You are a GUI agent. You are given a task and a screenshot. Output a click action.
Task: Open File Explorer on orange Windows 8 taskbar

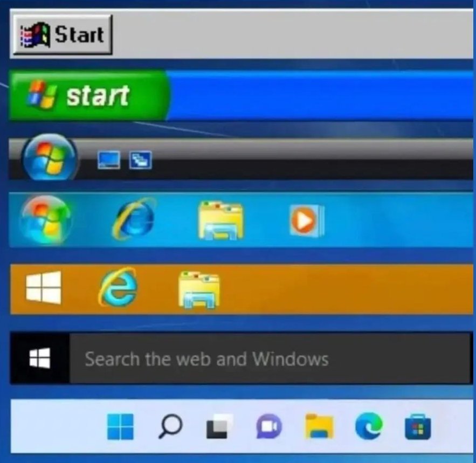[199, 290]
